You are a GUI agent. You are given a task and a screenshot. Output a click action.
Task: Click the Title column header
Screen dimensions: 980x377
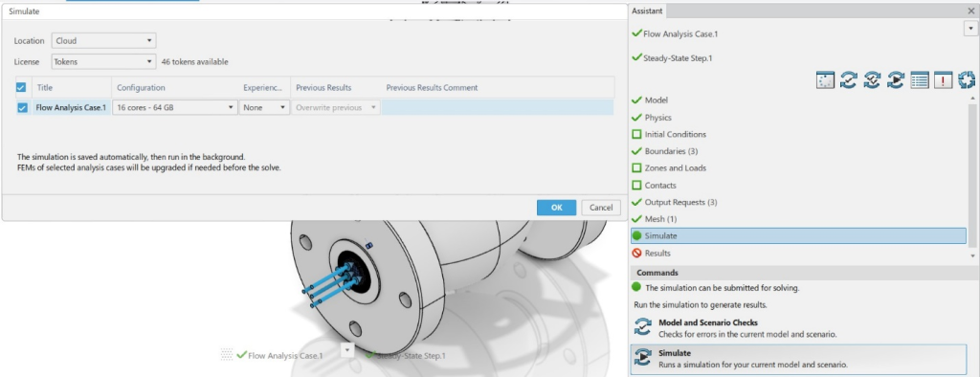coord(71,87)
